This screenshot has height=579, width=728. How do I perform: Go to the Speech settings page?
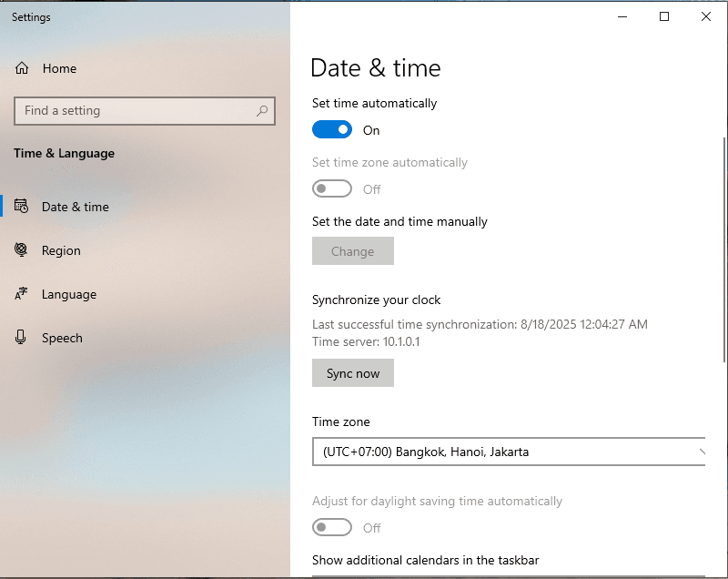pos(62,338)
